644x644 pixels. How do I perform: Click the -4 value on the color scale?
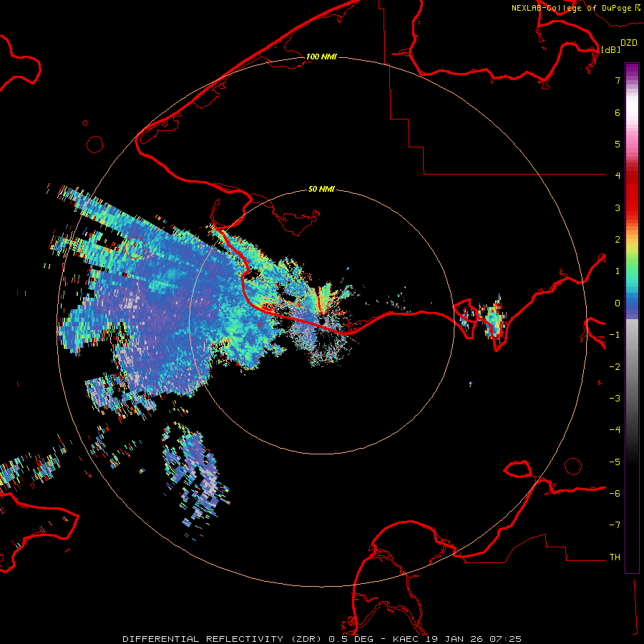tap(615, 430)
